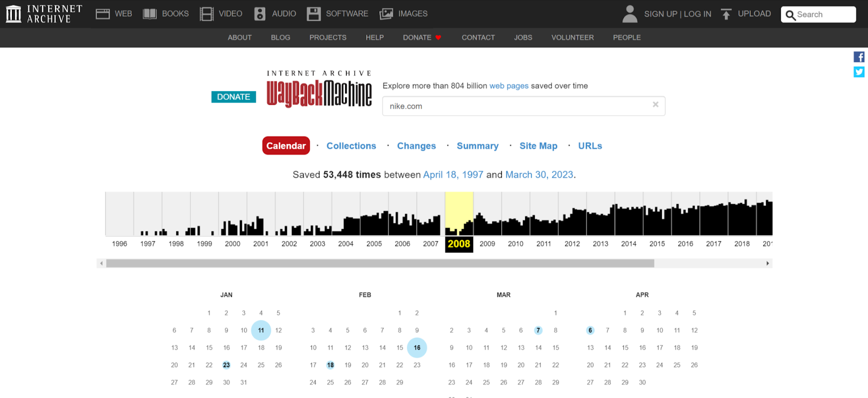Open the January 23 snapshot

[226, 365]
